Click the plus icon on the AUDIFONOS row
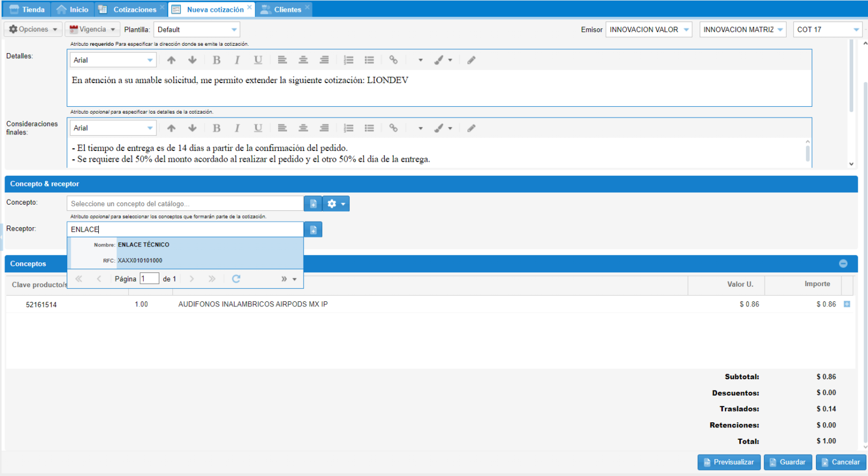The width and height of the screenshot is (868, 476). tap(847, 304)
